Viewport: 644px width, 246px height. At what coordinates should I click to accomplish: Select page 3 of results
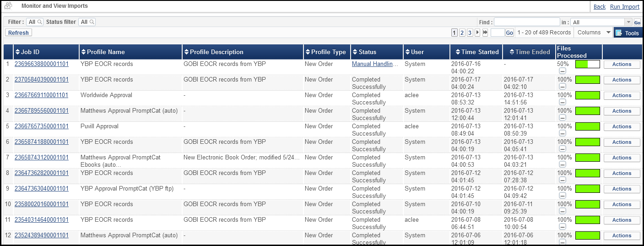(470, 33)
